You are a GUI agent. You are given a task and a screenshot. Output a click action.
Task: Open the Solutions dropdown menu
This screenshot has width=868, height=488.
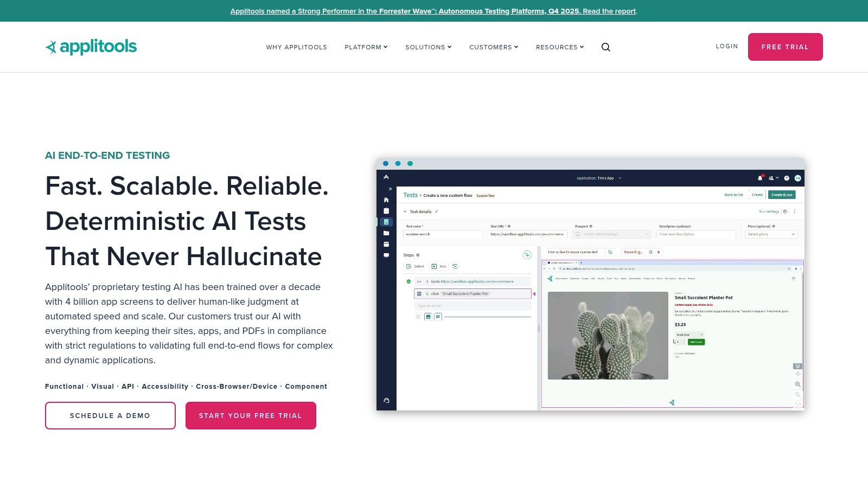point(428,47)
